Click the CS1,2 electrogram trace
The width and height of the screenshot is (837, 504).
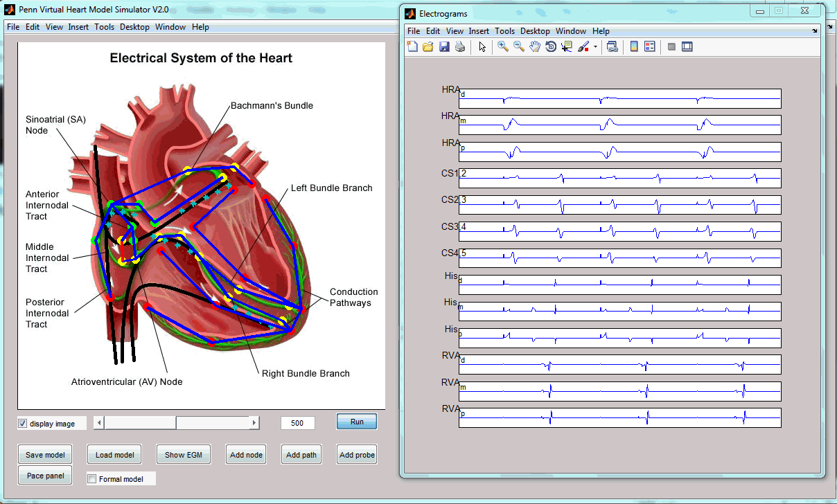pyautogui.click(x=619, y=179)
